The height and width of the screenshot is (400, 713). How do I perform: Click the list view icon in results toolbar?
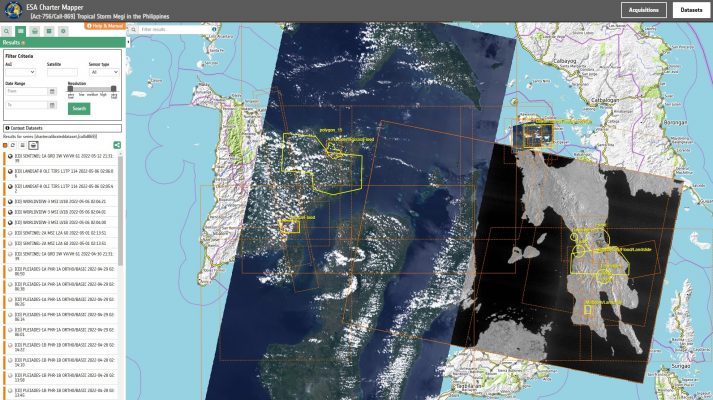tap(22, 145)
